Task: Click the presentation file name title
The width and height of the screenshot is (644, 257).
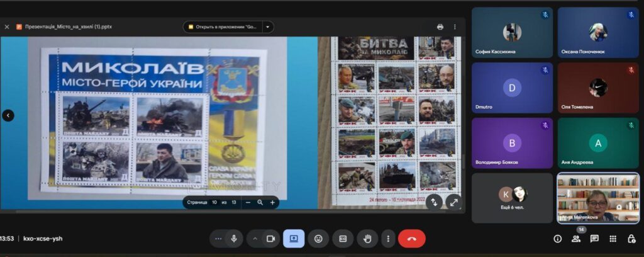Action: click(x=68, y=26)
